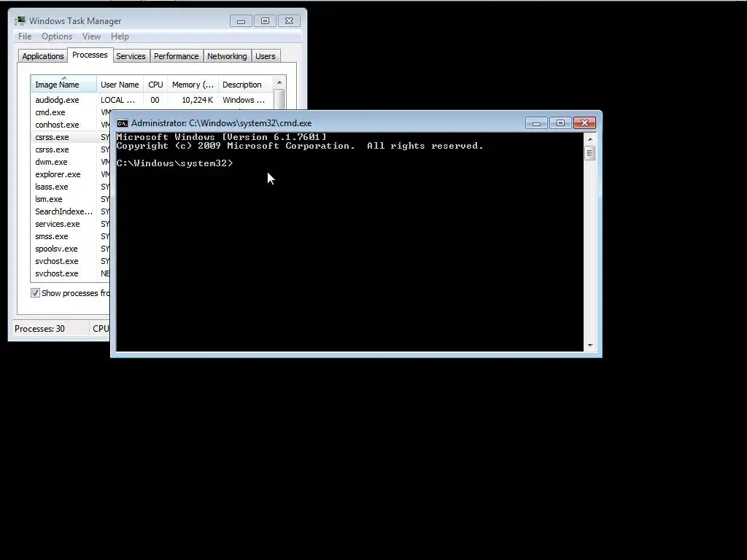Switch to the Applications tab
Screen dimensions: 747x560
click(x=43, y=56)
